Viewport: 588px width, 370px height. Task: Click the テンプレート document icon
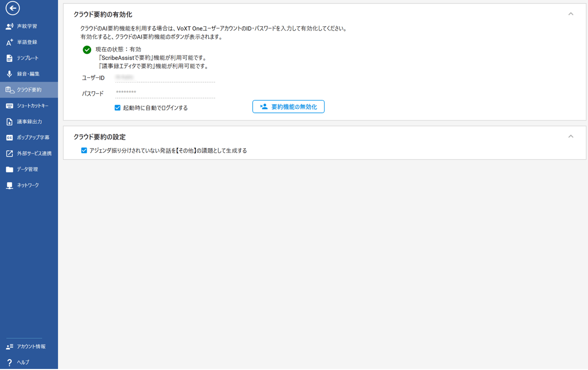point(9,58)
